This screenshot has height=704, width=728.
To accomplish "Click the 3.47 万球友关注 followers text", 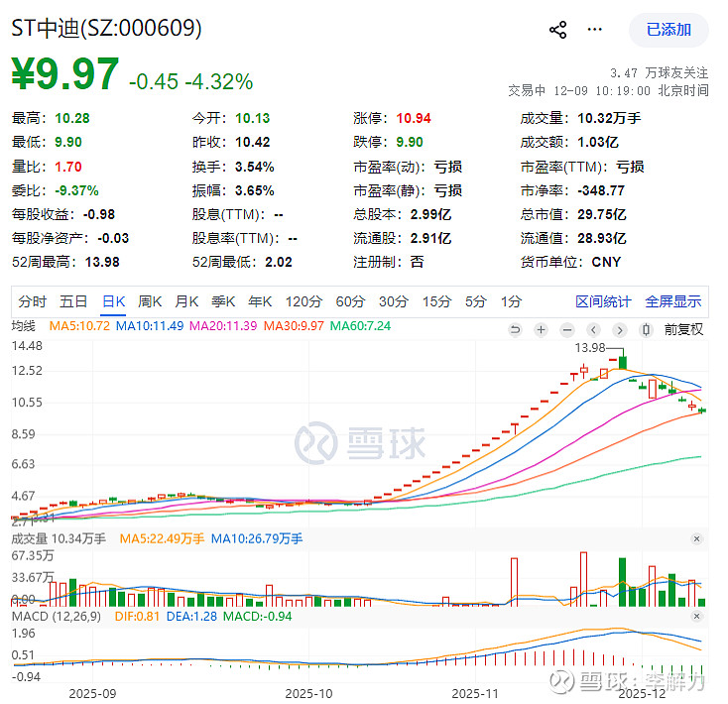I will click(x=660, y=72).
